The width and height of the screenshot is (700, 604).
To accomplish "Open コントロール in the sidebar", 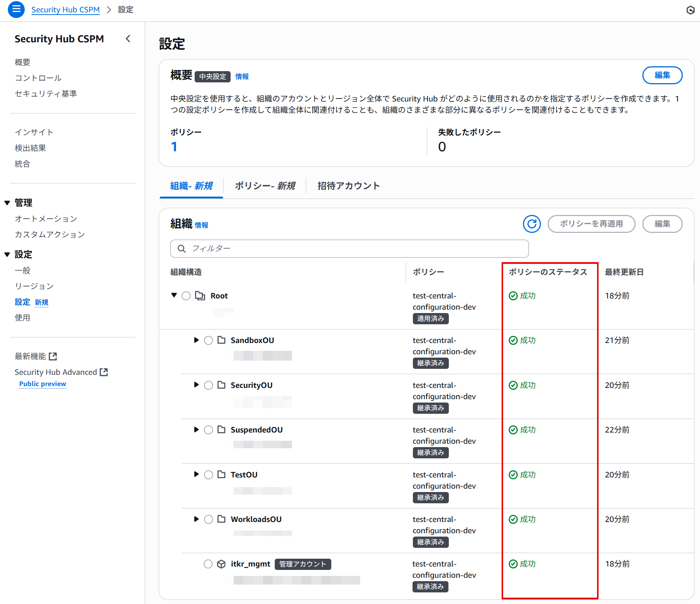I will [x=38, y=78].
